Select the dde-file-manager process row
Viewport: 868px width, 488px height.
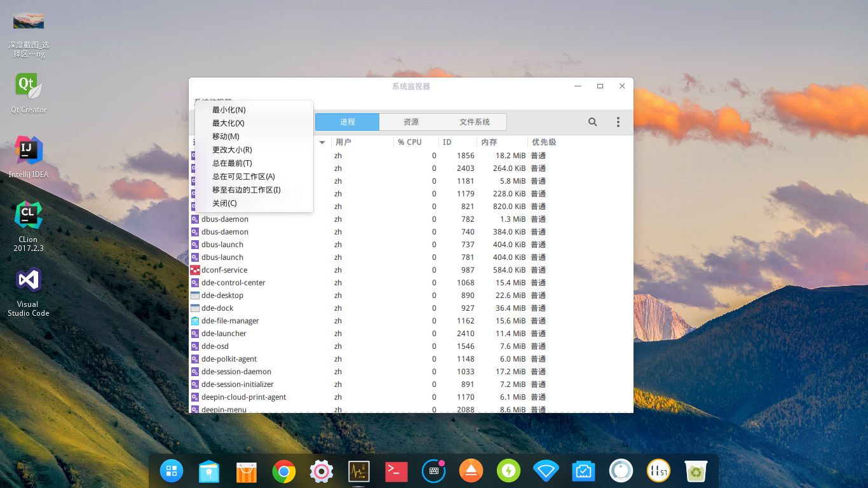(230, 321)
